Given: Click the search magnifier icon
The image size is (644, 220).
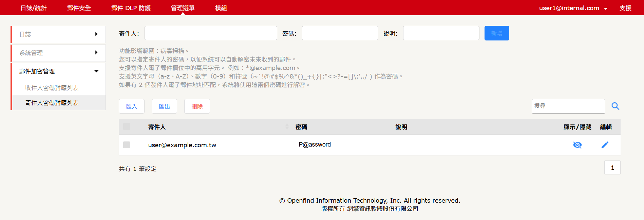Looking at the screenshot, I should [x=615, y=106].
